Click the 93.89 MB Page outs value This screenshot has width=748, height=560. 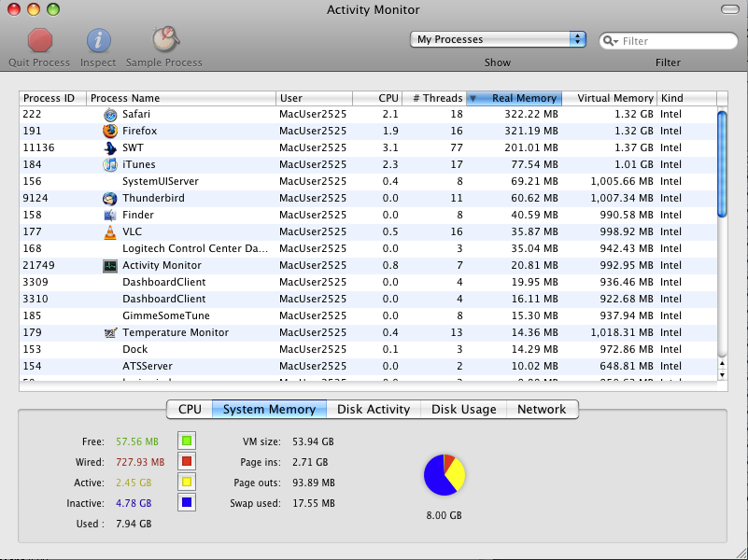tap(314, 483)
